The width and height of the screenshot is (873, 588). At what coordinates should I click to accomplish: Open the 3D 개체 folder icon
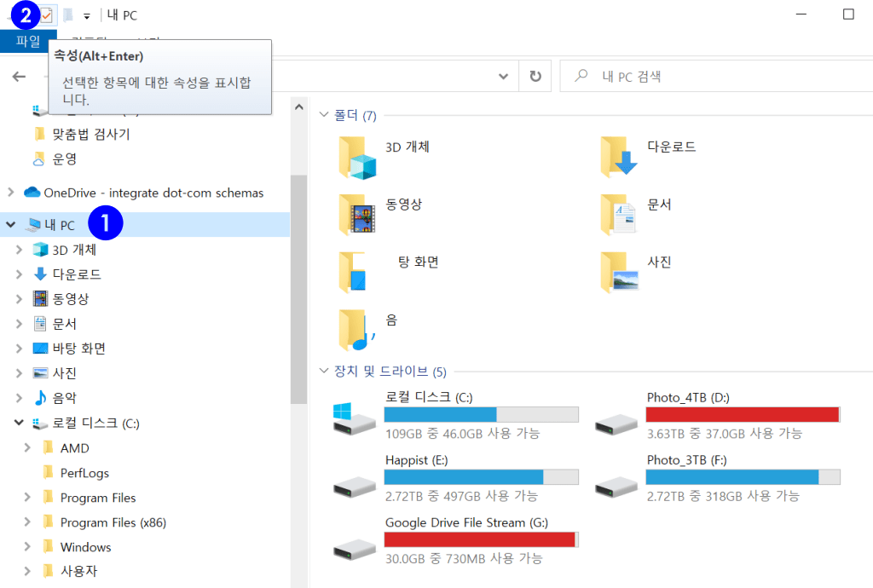[357, 159]
